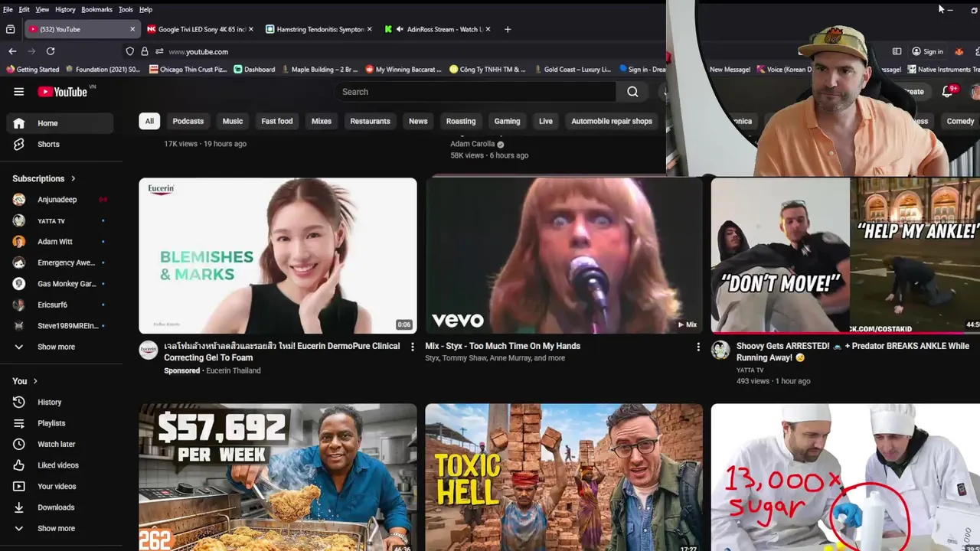Switch to the Hamstring Tendonitis tab
Screen dimensions: 980x551
click(318, 29)
